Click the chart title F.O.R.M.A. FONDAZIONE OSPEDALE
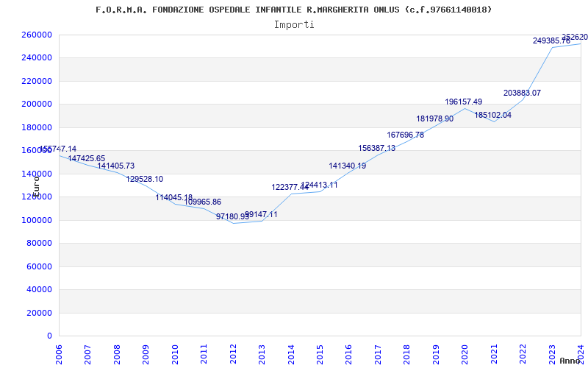Screen dimensions: 588x368 coord(293,10)
